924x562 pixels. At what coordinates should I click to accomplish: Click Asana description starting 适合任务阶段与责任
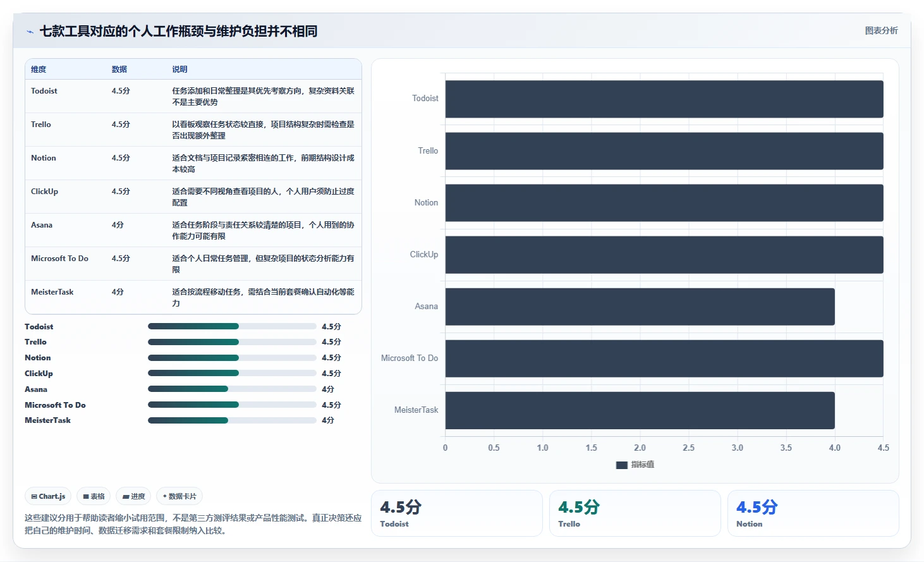point(264,230)
